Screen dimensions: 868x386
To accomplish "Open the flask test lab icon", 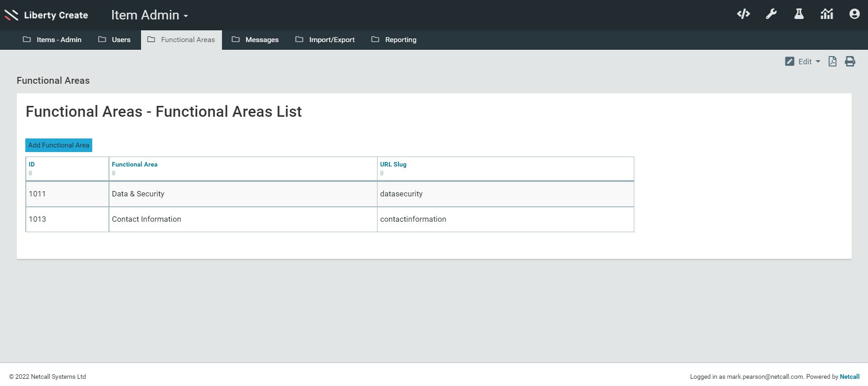I will coord(799,14).
